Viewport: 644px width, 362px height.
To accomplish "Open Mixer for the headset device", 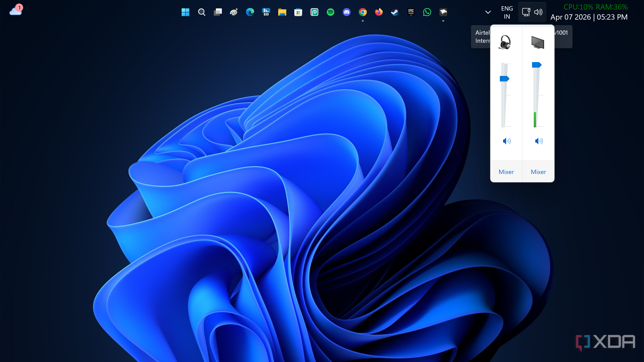I will [506, 172].
